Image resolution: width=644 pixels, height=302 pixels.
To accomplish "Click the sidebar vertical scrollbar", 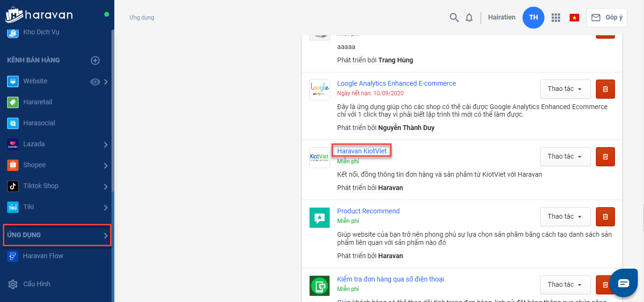I will coord(113,110).
